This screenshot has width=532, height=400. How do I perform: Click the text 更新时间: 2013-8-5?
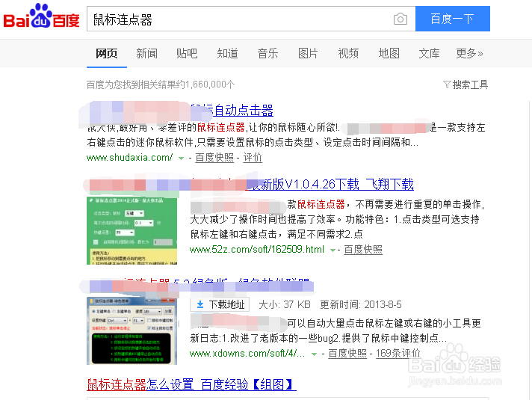pos(361,304)
